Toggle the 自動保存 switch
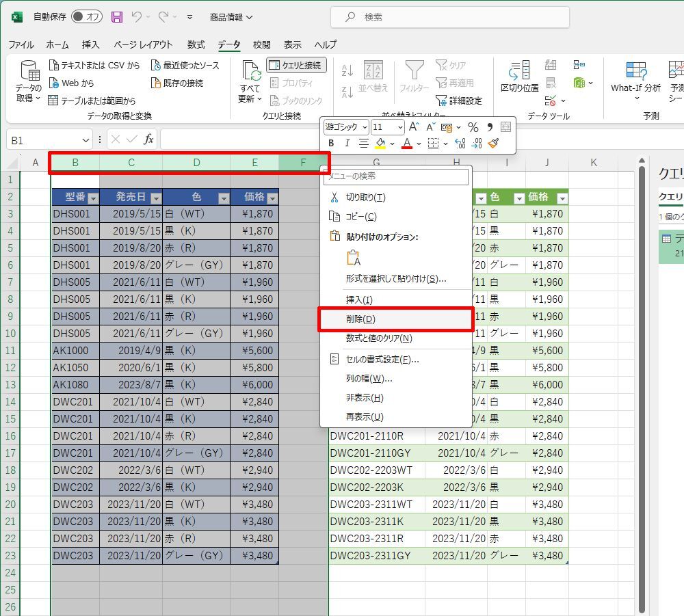 click(x=86, y=17)
